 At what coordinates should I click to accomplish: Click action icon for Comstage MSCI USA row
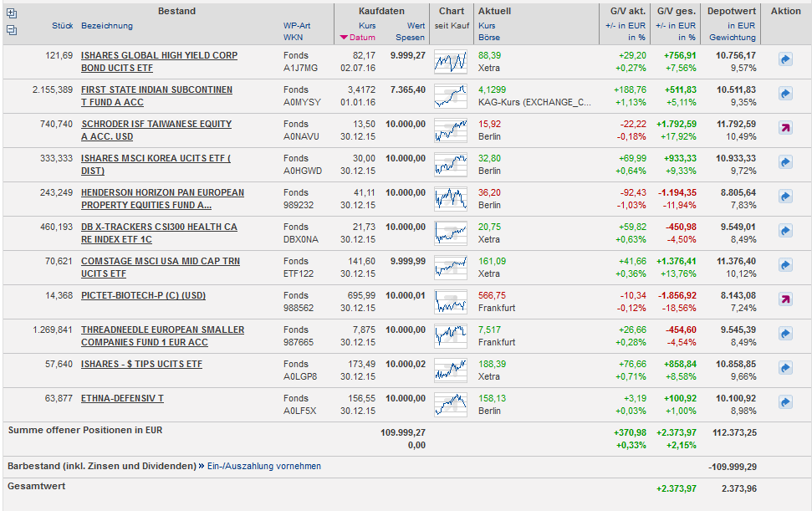tap(785, 266)
